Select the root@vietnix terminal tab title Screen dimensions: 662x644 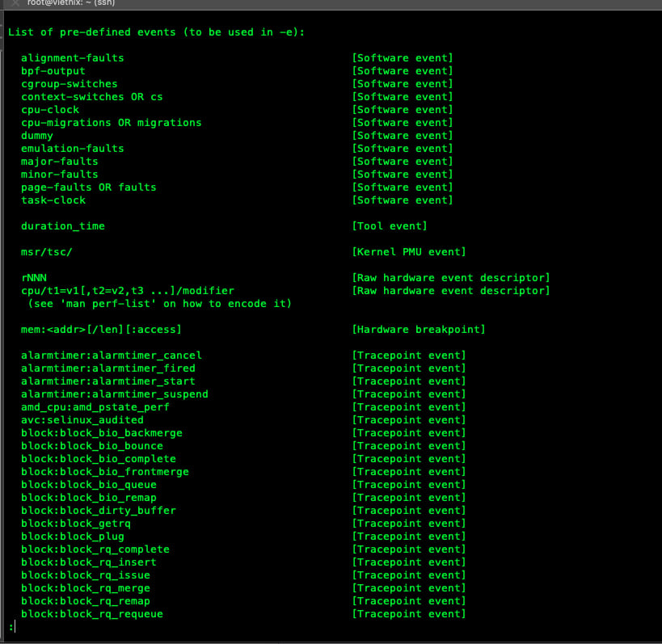[x=71, y=3]
